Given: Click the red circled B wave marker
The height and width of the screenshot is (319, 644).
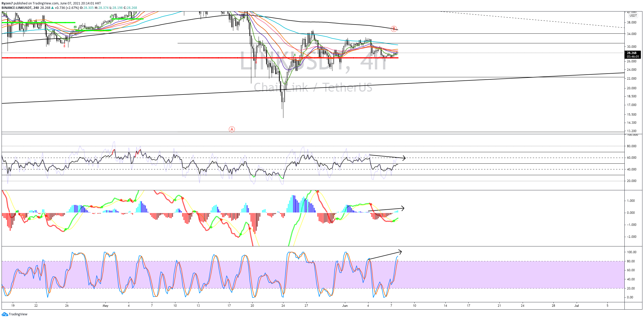Looking at the screenshot, I should [x=394, y=29].
